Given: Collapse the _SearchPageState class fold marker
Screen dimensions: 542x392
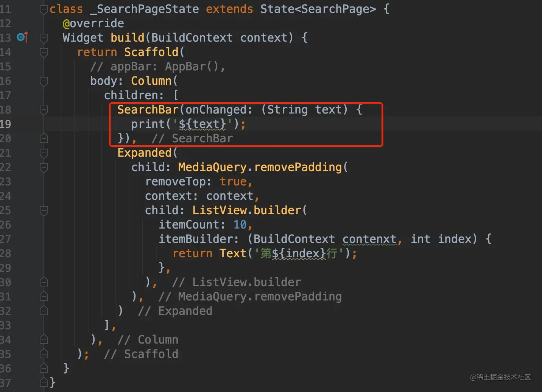Looking at the screenshot, I should pyautogui.click(x=44, y=9).
